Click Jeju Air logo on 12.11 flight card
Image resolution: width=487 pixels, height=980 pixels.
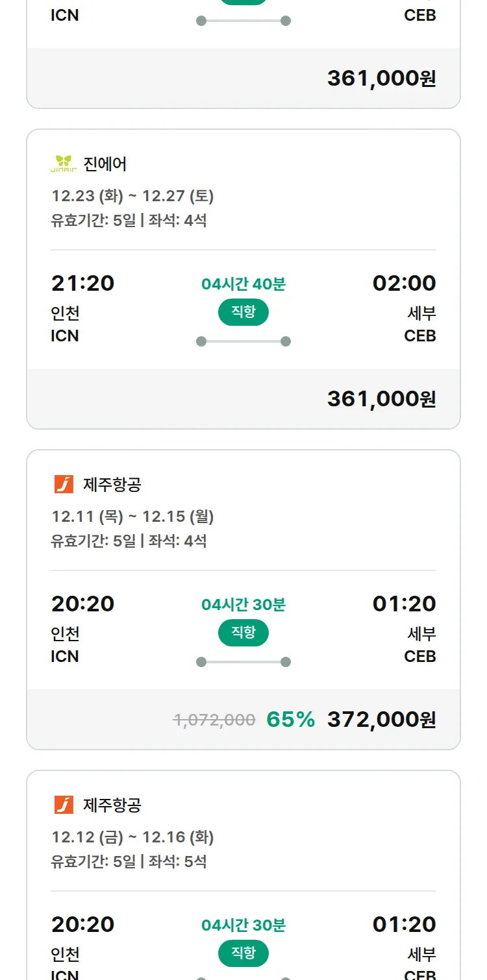click(64, 484)
